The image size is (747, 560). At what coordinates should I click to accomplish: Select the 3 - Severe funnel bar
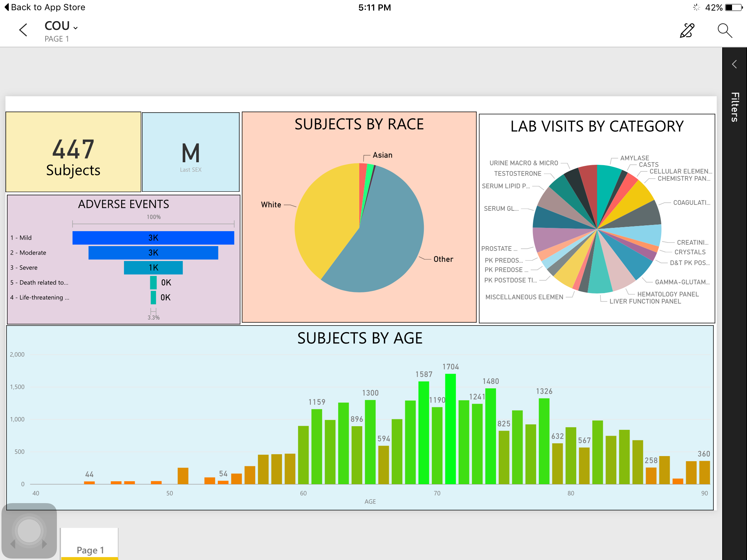[153, 268]
